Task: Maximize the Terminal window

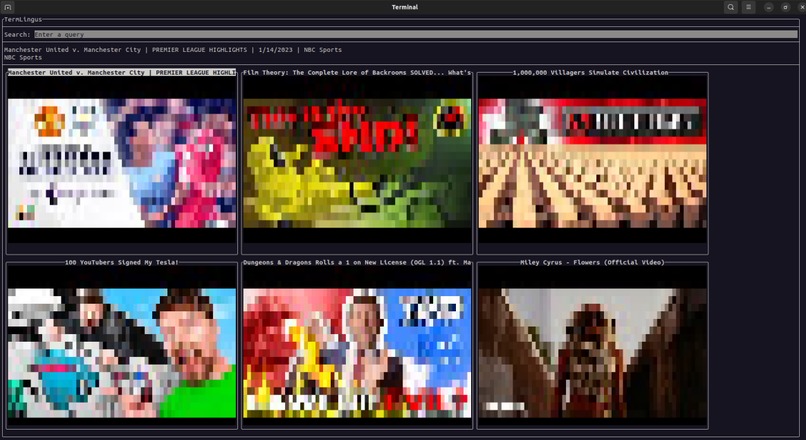Action: (x=785, y=7)
